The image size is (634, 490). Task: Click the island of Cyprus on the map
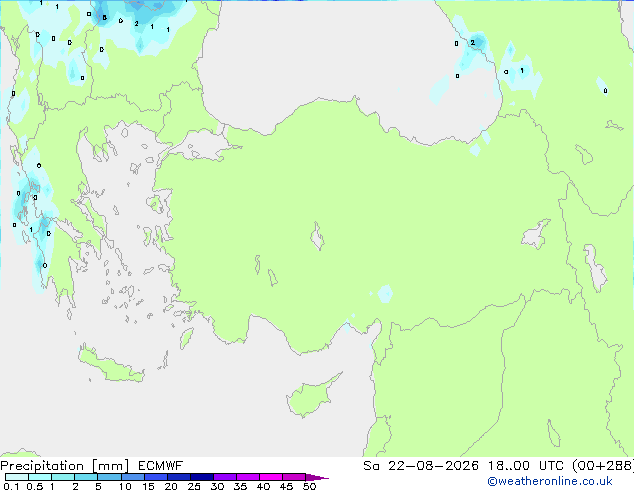pos(311,397)
